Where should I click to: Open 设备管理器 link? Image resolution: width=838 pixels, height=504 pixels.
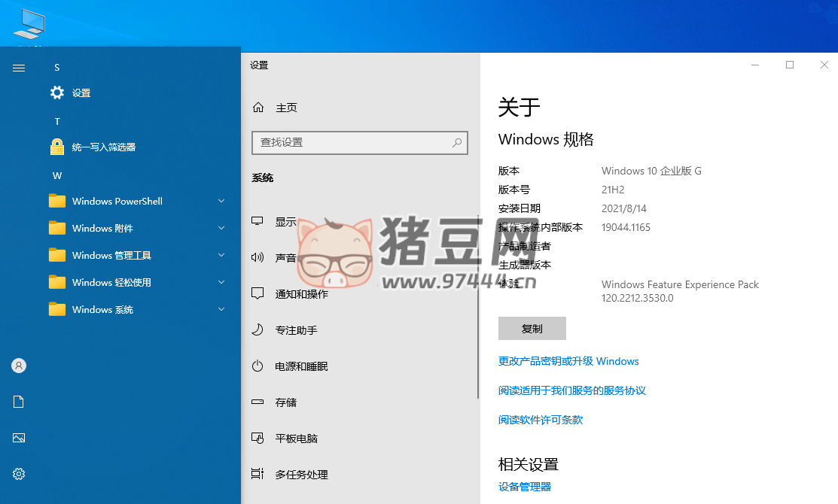click(525, 487)
